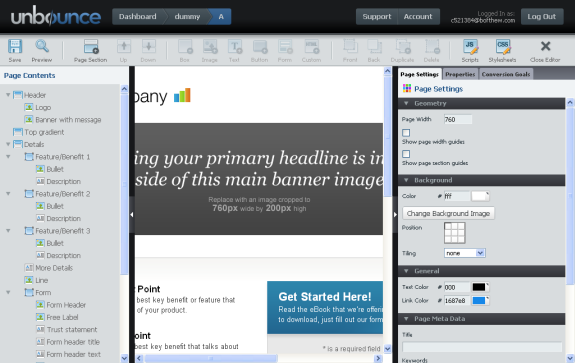Click the page Title input field
This screenshot has height=363, width=575.
coord(482,346)
